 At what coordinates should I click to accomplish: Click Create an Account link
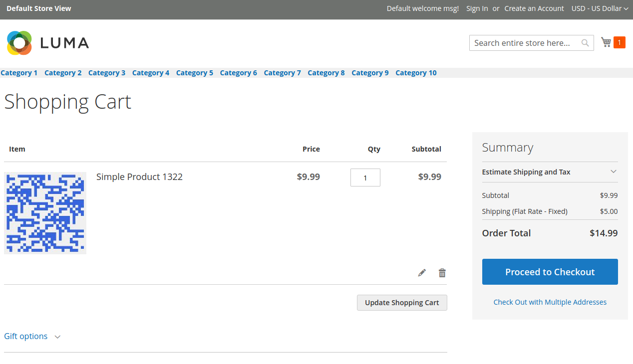coord(534,8)
